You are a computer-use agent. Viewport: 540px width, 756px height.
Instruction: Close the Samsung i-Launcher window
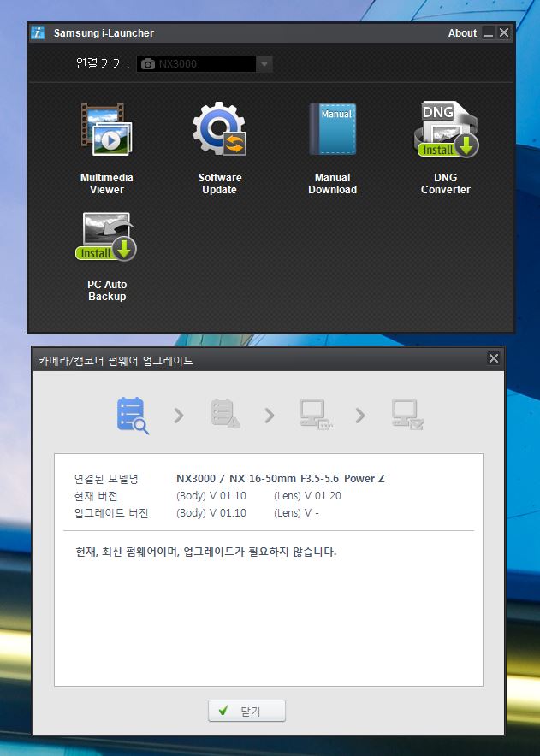point(504,33)
